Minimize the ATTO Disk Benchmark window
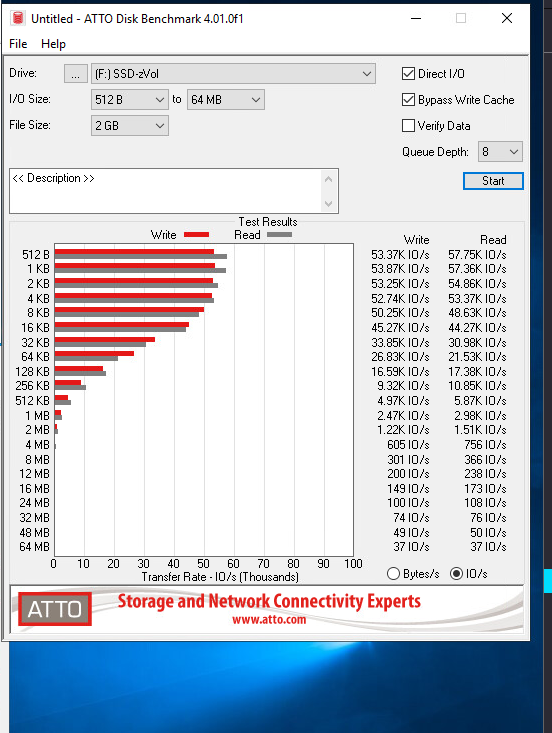 (x=416, y=18)
